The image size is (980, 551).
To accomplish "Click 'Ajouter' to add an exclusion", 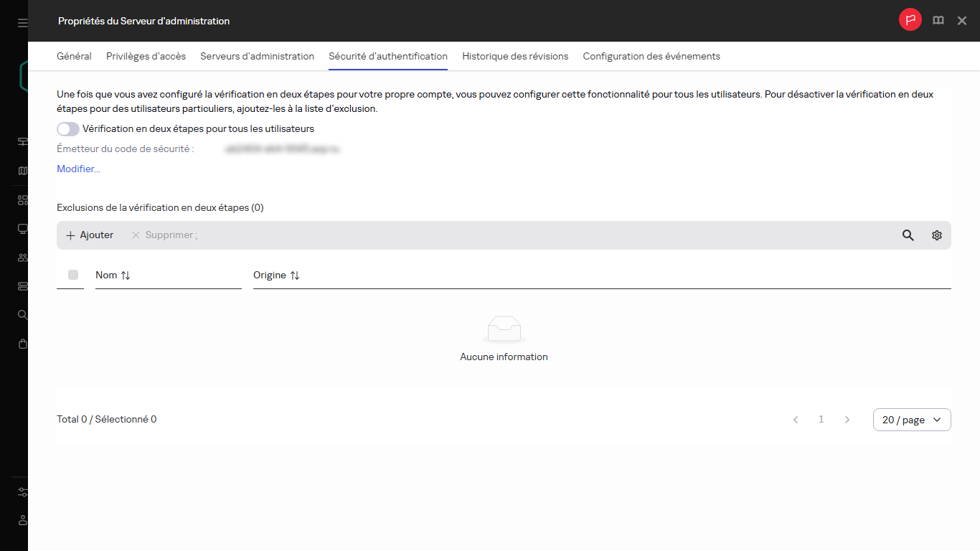I will (x=89, y=235).
